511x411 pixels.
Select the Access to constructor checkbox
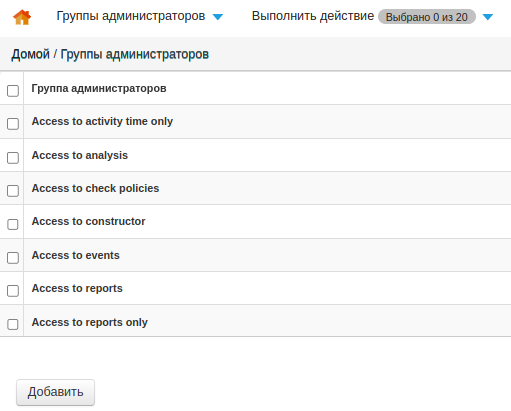[13, 224]
